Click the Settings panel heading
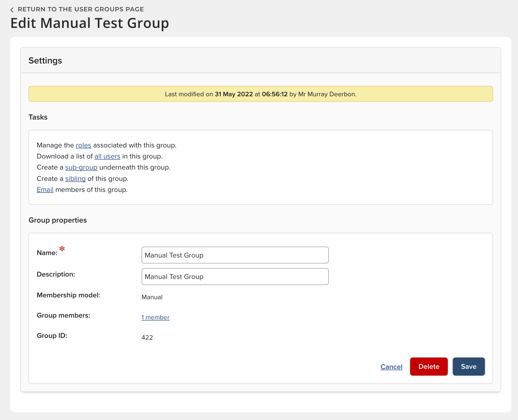 (45, 61)
